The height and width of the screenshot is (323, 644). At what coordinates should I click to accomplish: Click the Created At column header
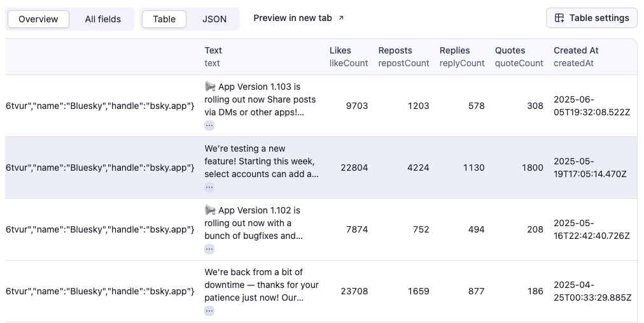click(x=576, y=50)
